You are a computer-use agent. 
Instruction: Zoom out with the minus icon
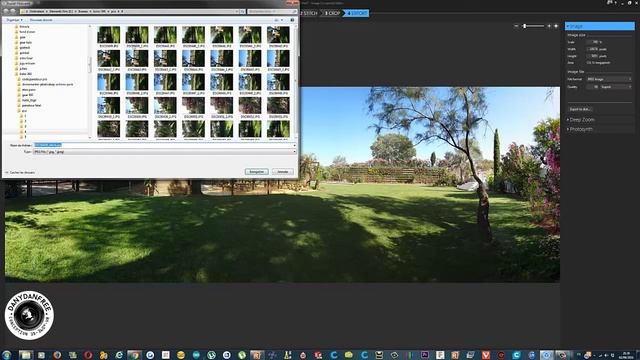click(x=516, y=26)
